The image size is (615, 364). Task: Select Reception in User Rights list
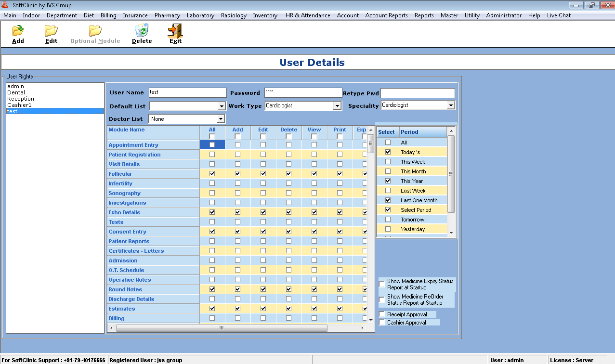(x=55, y=99)
